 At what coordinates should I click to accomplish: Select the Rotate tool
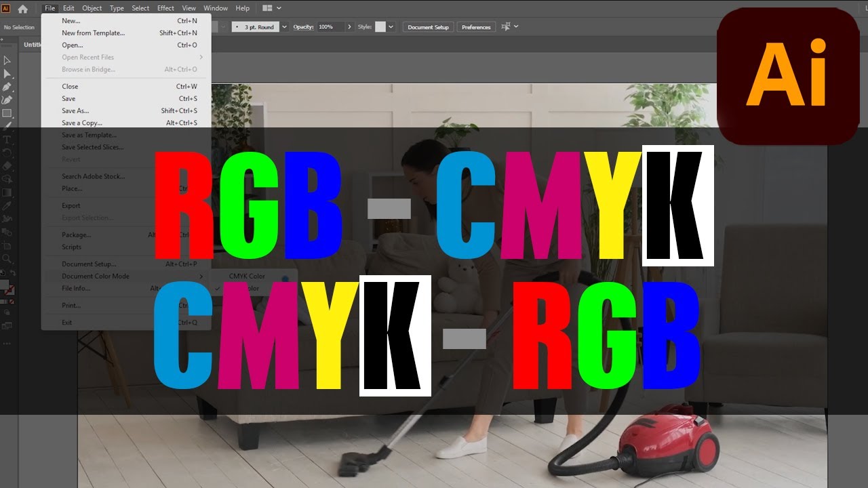[7, 152]
